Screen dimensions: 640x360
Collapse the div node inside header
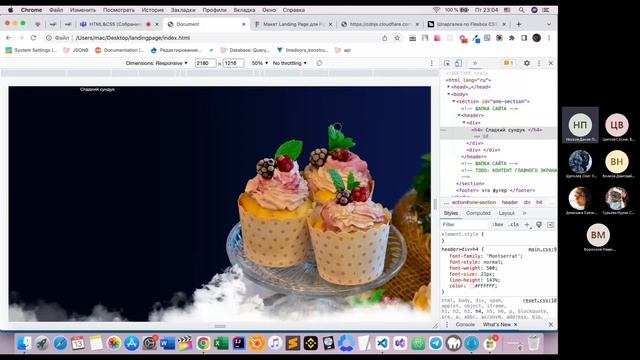click(x=464, y=123)
